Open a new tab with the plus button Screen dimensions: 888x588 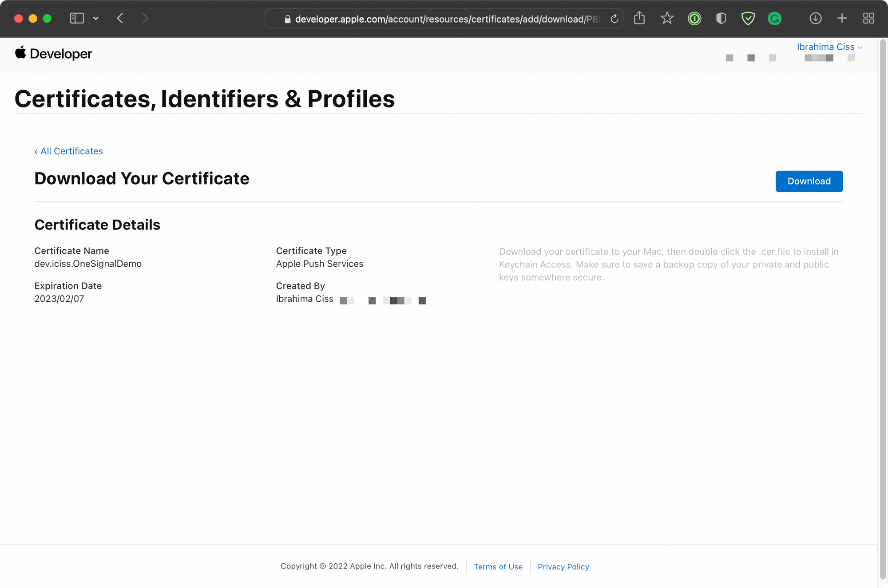click(x=842, y=18)
